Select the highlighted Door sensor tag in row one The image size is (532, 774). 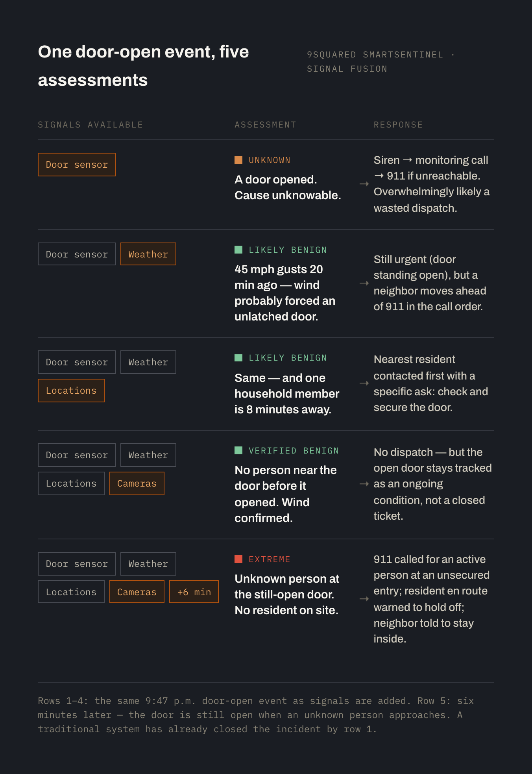coord(77,165)
